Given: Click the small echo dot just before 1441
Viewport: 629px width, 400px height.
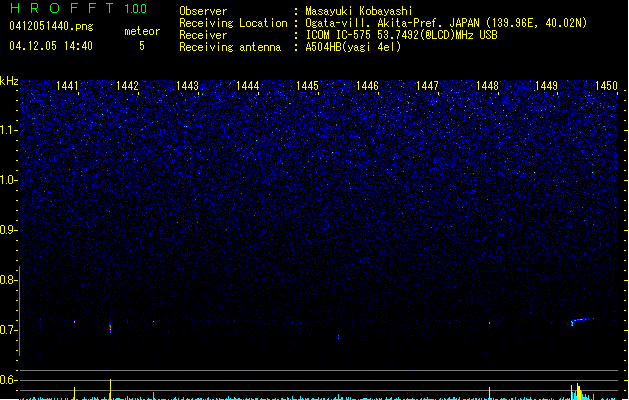Looking at the screenshot, I should click(x=74, y=322).
